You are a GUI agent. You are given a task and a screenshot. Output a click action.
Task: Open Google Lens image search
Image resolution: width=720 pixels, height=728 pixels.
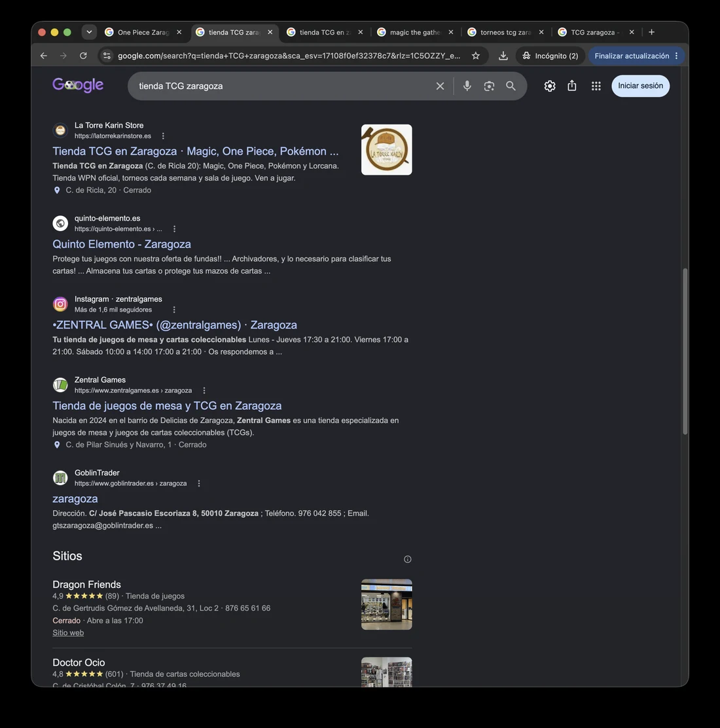click(x=489, y=86)
